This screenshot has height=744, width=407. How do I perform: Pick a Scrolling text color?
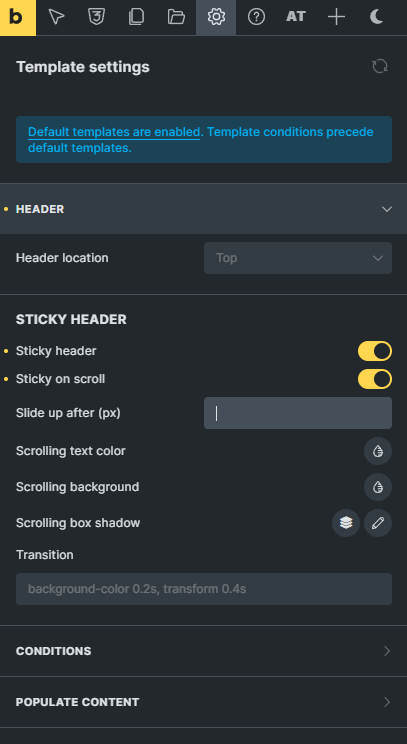tap(378, 451)
